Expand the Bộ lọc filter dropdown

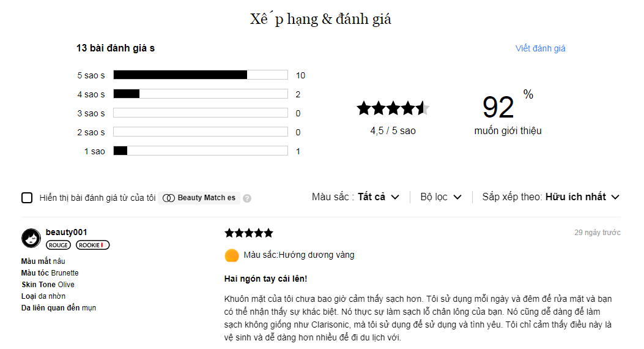(441, 197)
